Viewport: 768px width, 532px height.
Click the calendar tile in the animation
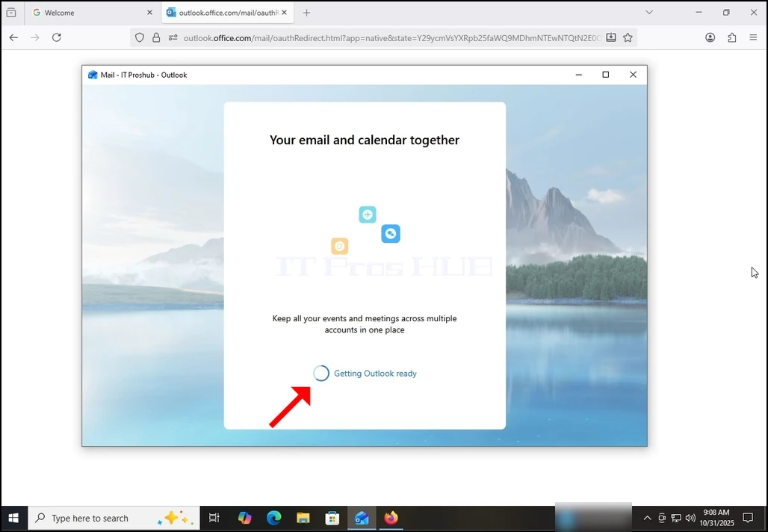click(339, 246)
